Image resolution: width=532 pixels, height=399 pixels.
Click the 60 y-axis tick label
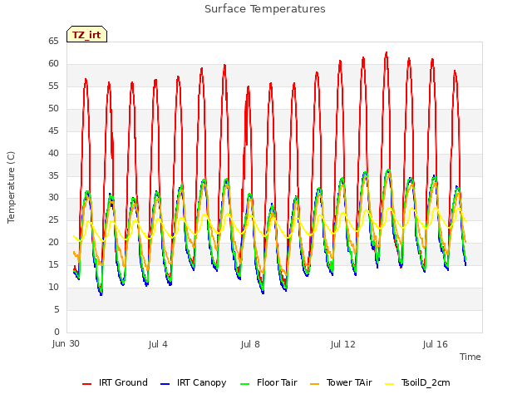coord(53,64)
